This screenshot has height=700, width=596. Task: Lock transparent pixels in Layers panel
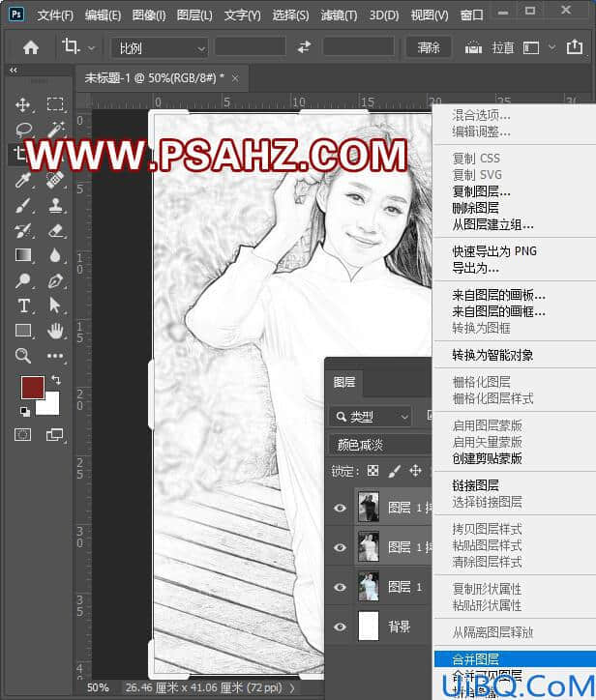(372, 471)
